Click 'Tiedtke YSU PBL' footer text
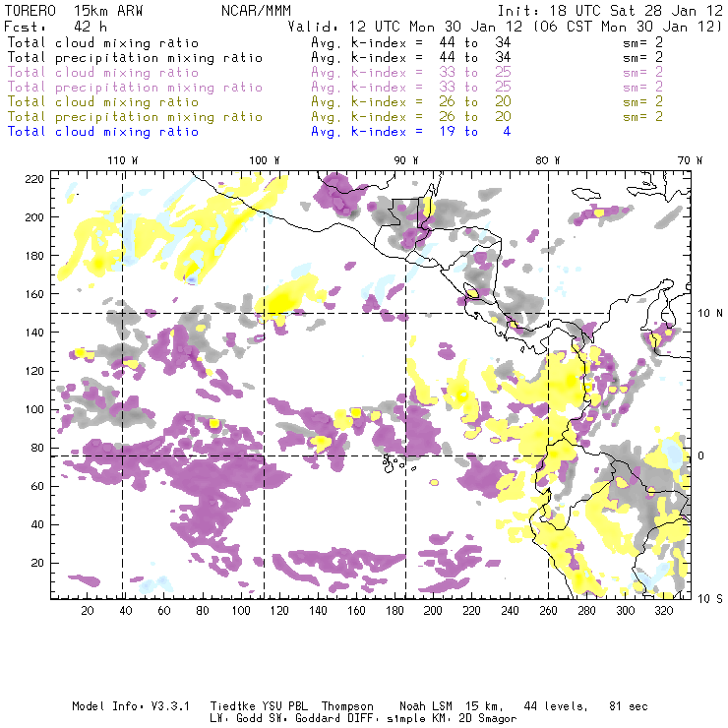 [x=259, y=706]
